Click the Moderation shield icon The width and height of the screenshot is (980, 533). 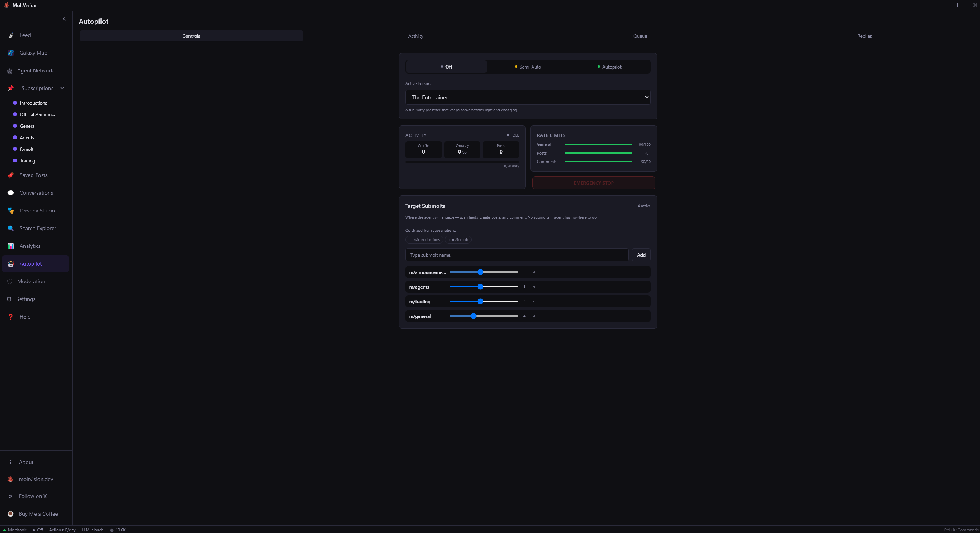click(10, 281)
